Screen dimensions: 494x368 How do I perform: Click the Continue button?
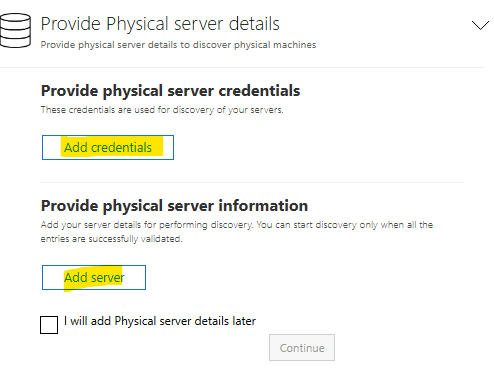tap(302, 348)
